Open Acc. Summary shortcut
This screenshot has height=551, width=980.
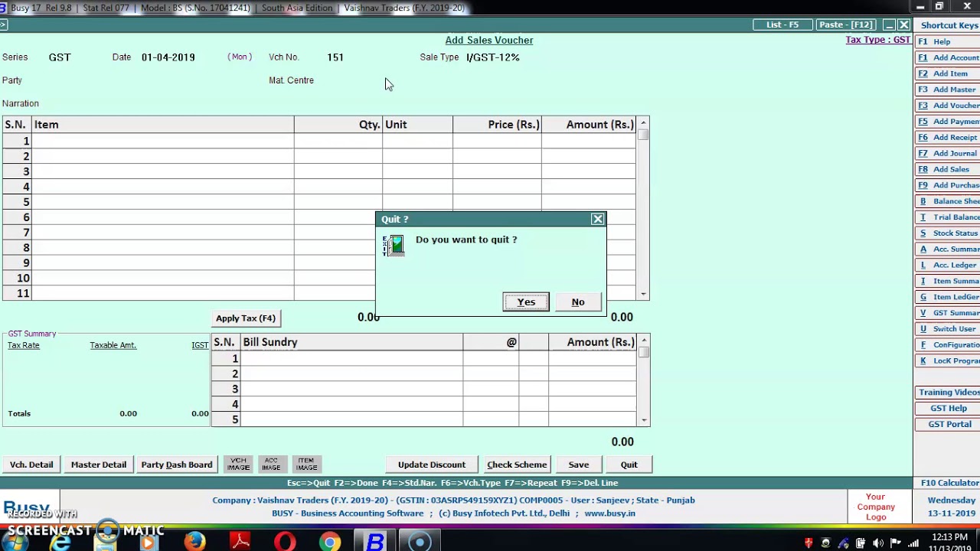[947, 249]
